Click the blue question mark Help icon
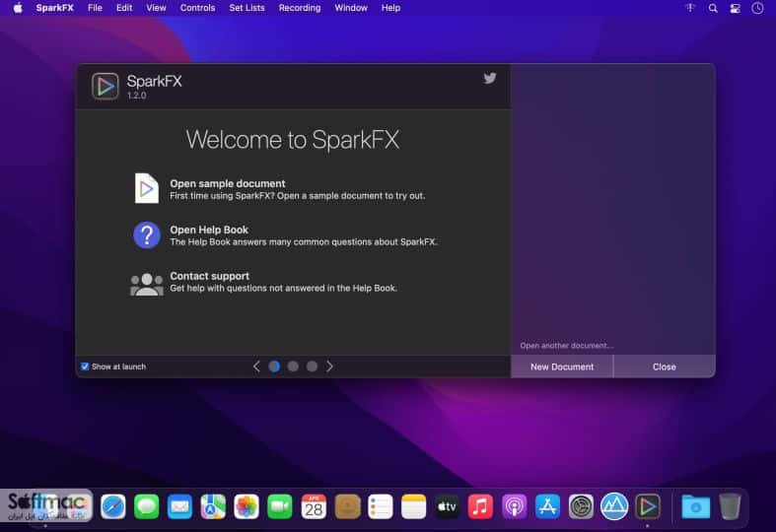Viewport: 776px width, 532px height. tap(147, 234)
